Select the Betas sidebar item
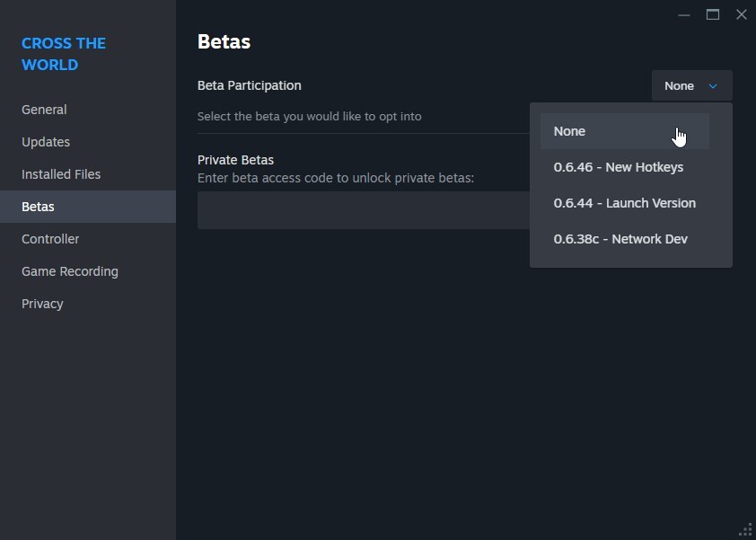 click(x=88, y=207)
